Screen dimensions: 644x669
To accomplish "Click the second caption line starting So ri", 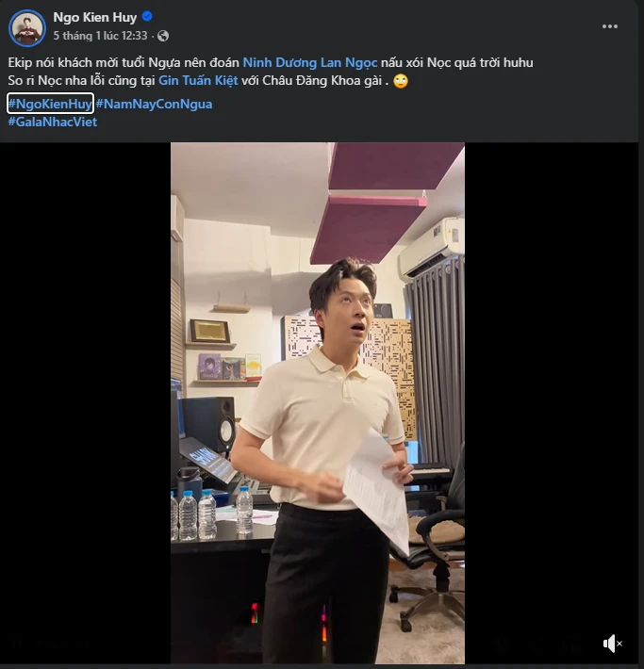I will (x=75, y=81).
